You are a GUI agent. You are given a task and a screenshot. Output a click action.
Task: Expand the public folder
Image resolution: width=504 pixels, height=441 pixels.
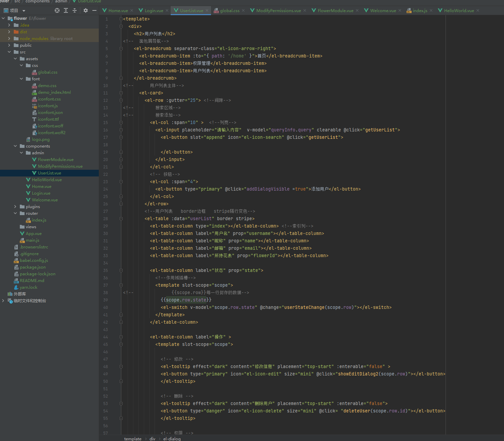click(9, 45)
